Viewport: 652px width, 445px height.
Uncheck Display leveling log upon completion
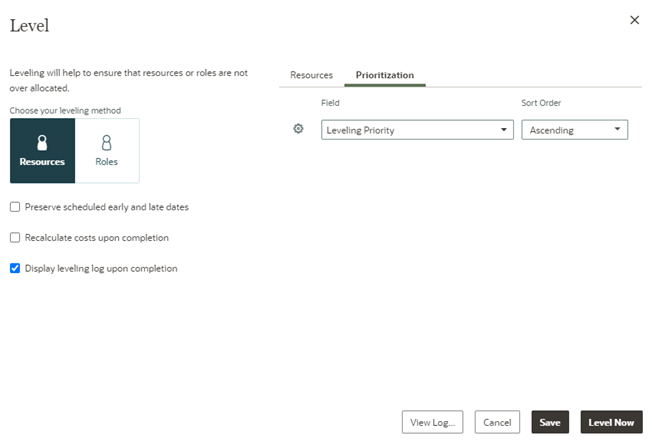15,268
